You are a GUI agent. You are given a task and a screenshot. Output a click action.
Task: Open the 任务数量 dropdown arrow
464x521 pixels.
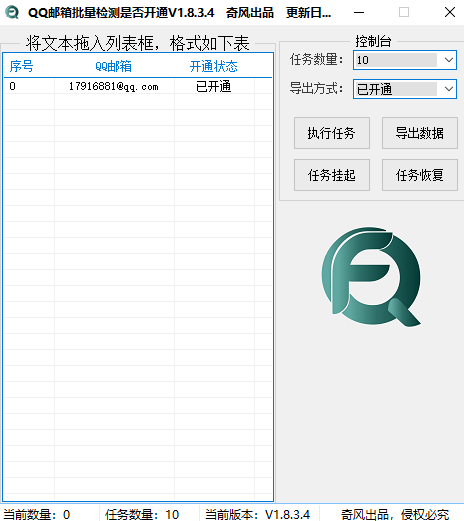[x=449, y=60]
